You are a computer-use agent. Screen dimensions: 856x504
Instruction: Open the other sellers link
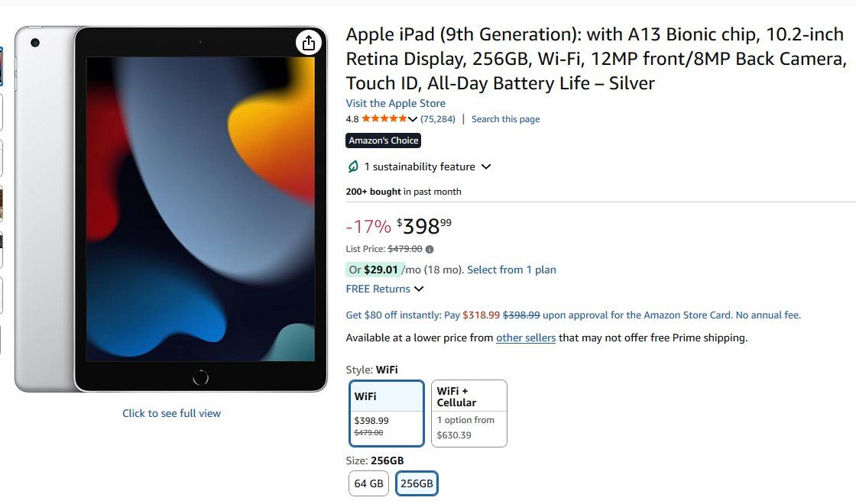click(526, 338)
